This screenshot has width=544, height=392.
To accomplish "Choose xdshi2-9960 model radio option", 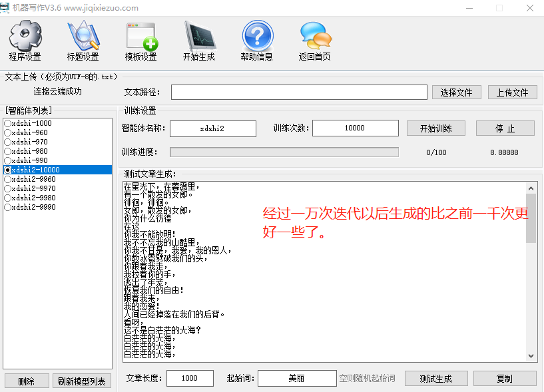I will [x=8, y=179].
